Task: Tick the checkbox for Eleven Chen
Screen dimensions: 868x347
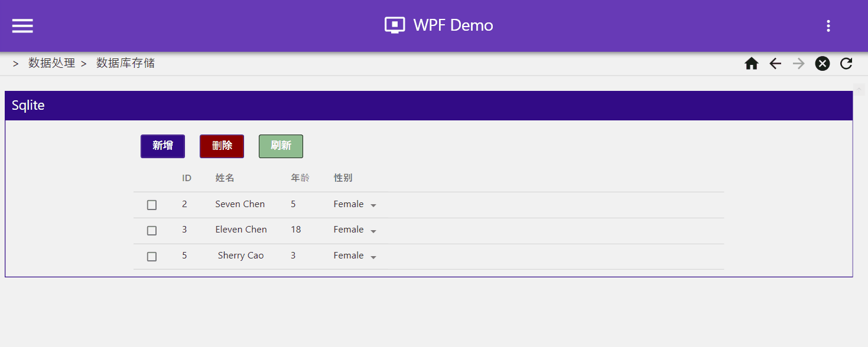Action: pos(152,230)
